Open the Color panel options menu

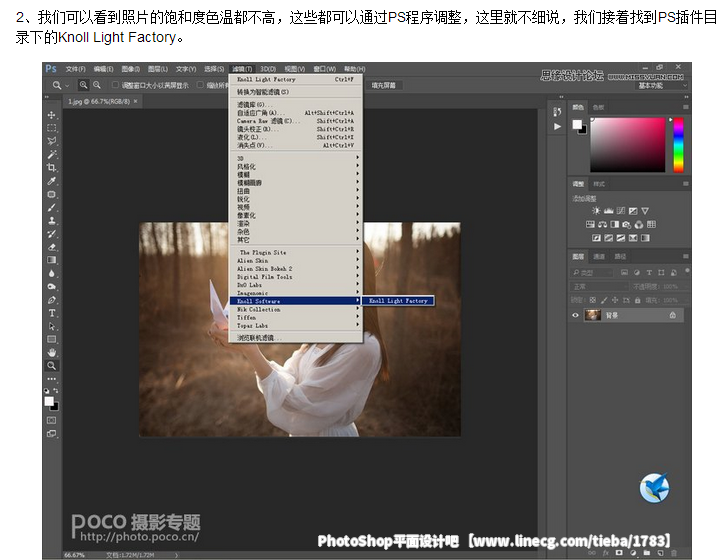(686, 107)
